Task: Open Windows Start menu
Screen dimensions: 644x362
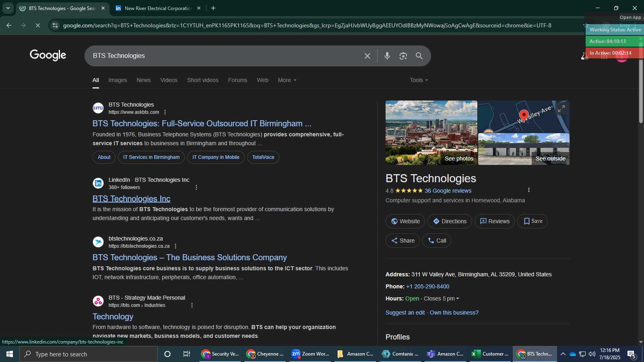Action: (10, 354)
